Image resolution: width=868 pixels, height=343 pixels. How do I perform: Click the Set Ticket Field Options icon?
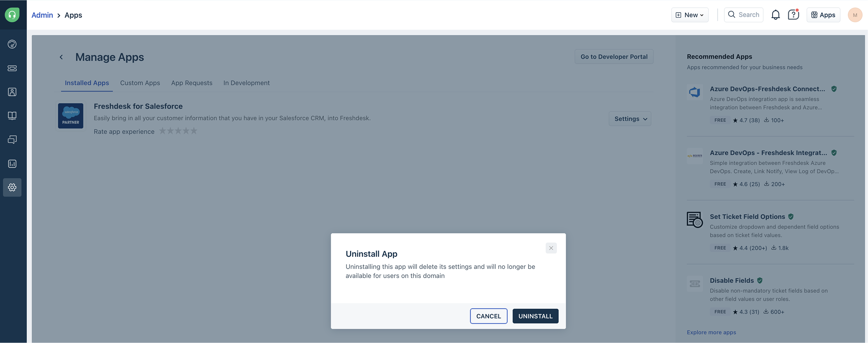694,220
